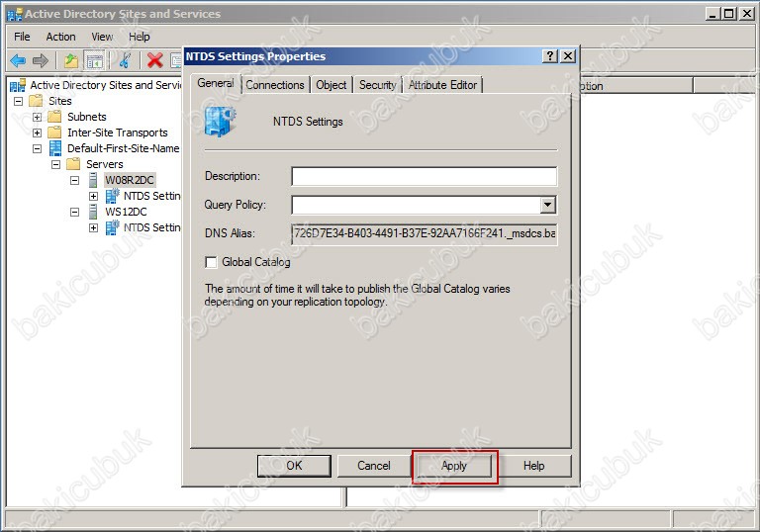The width and height of the screenshot is (760, 532).
Task: Select the General tab
Action: 216,83
